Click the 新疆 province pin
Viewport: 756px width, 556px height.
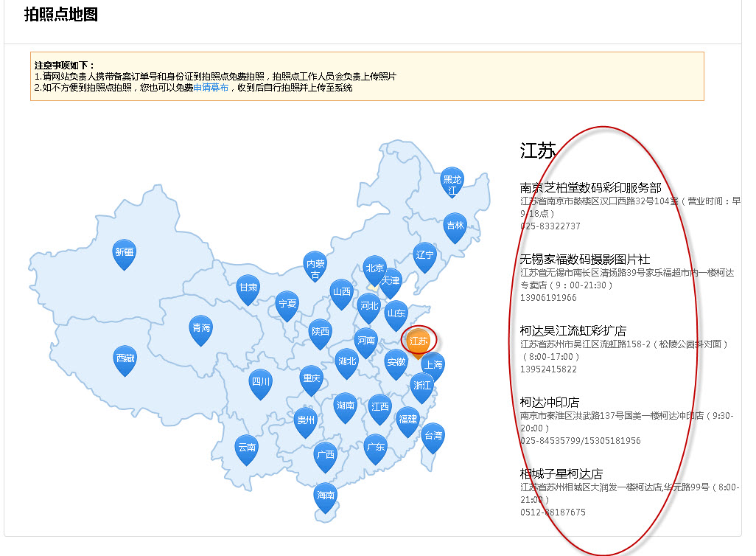[125, 250]
